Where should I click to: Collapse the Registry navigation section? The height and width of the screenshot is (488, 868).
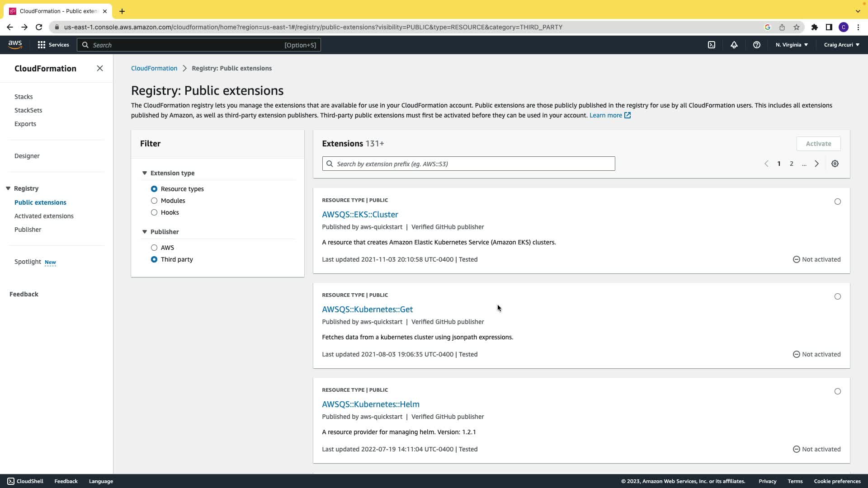click(x=8, y=188)
